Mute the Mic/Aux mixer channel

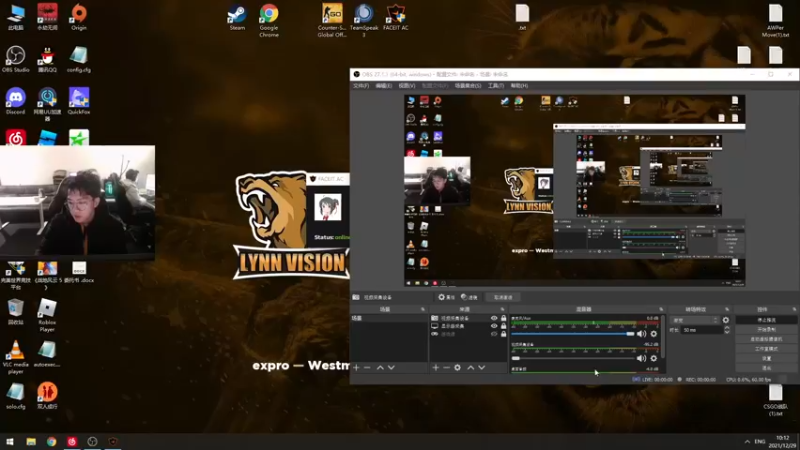click(641, 334)
